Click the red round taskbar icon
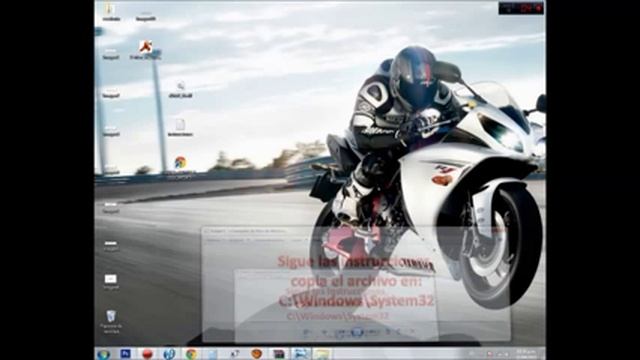This screenshot has height=360, width=640. click(147, 353)
